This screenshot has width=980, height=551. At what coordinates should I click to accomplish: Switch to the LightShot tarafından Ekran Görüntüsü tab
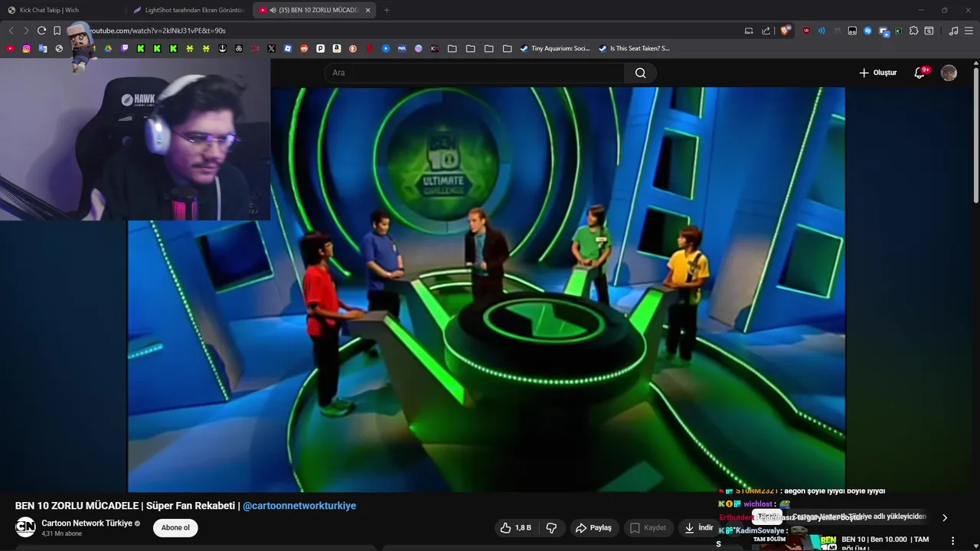[x=188, y=10]
